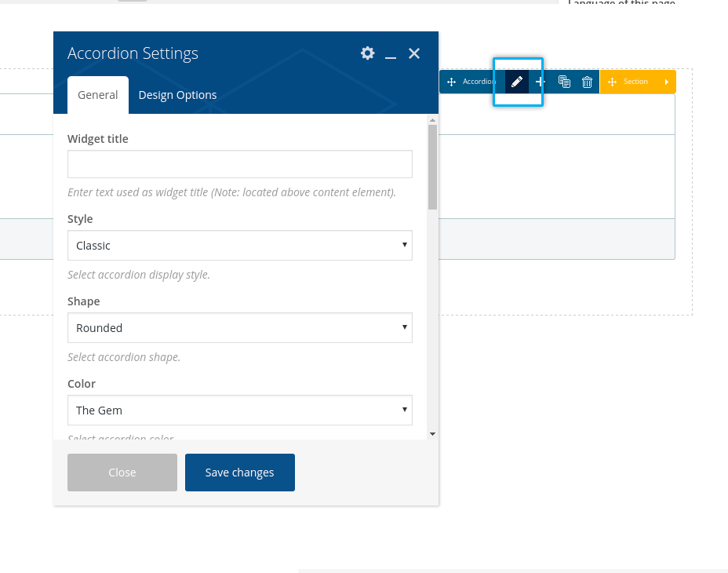Click the settings panel scrollbar down arrow
Screen dimensions: 728x573
point(432,434)
